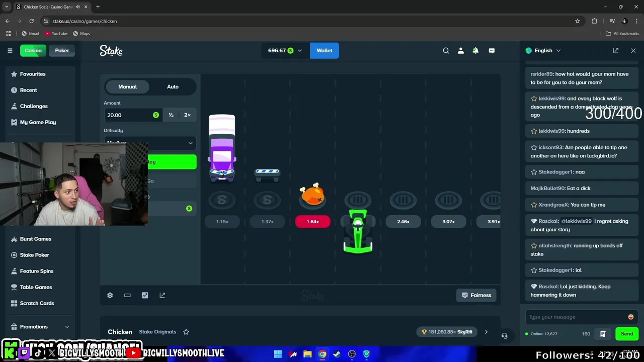
Task: Pop out the game window icon
Action: click(x=162, y=295)
